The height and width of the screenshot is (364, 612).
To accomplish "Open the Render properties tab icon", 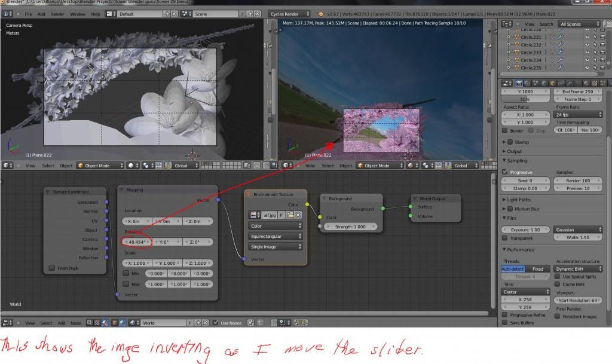I will point(519,83).
